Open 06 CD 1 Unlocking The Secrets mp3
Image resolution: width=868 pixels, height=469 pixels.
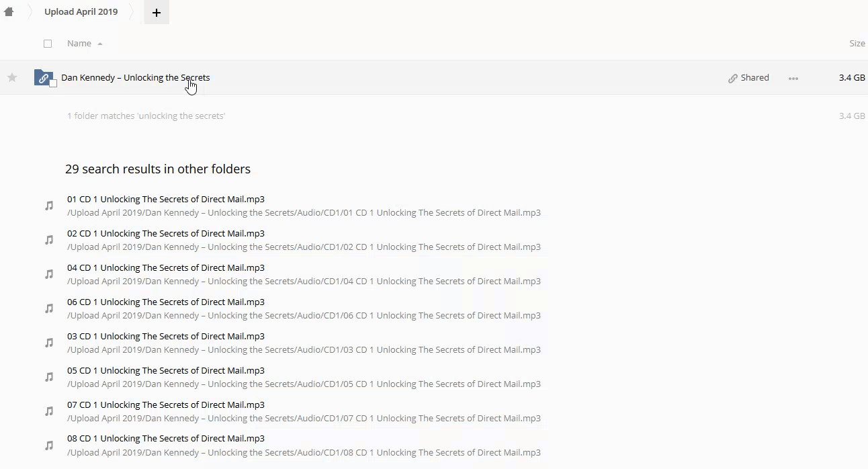tap(165, 302)
